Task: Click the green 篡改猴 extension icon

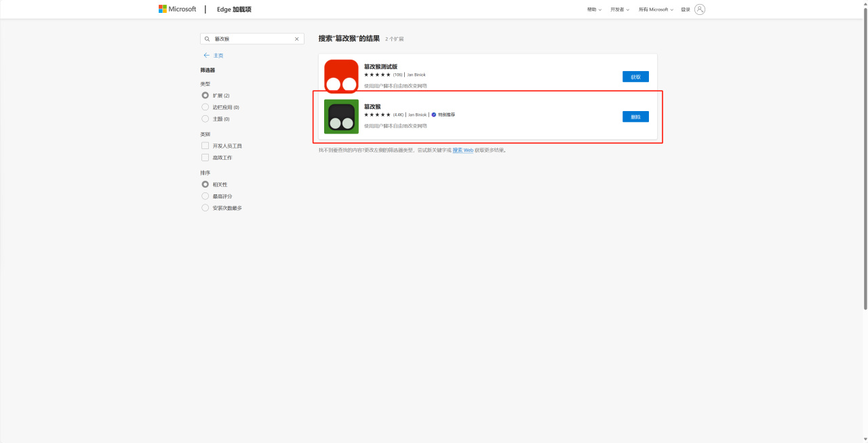Action: point(340,116)
